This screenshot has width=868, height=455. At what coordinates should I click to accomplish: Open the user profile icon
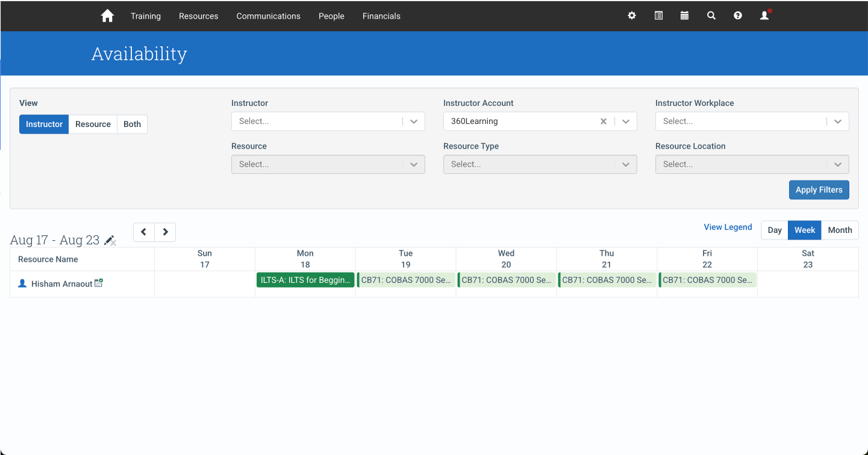[765, 16]
